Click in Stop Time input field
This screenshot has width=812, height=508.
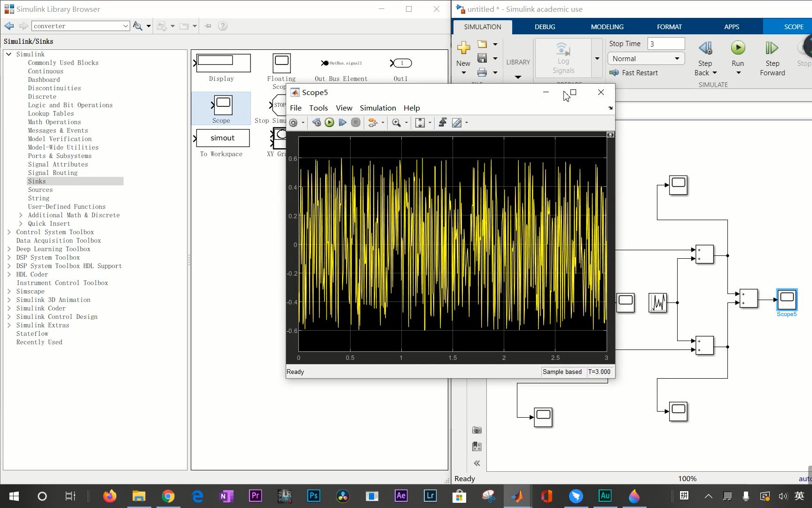tap(666, 44)
